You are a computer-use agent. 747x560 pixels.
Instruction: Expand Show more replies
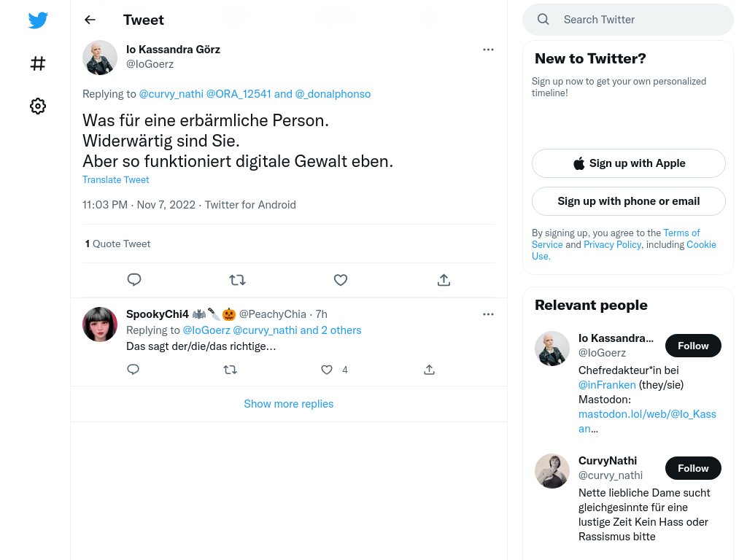pos(289,404)
